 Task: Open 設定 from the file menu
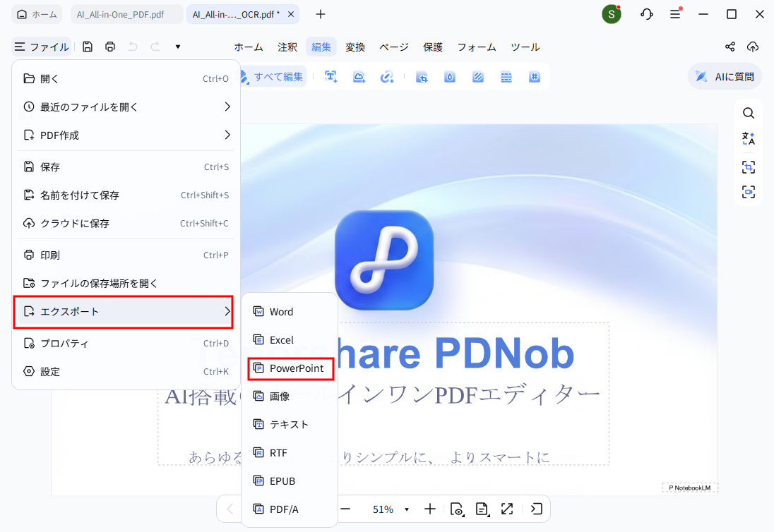pos(126,371)
